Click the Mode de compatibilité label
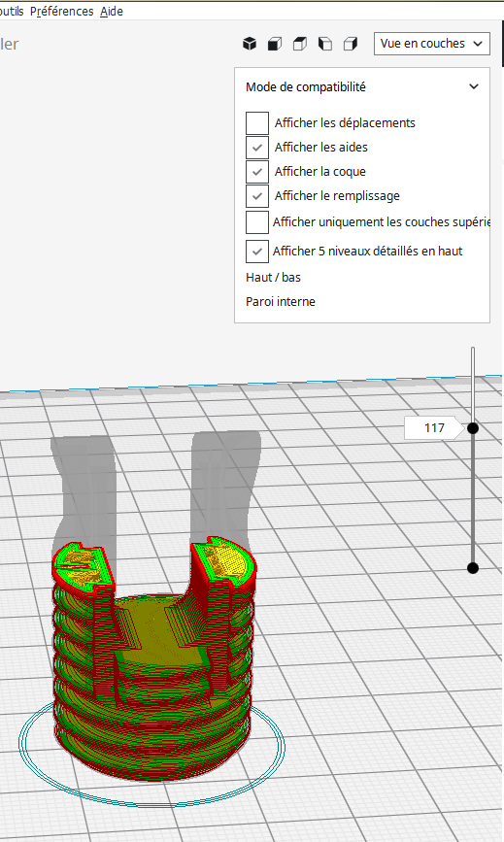This screenshot has height=842, width=504. (305, 87)
